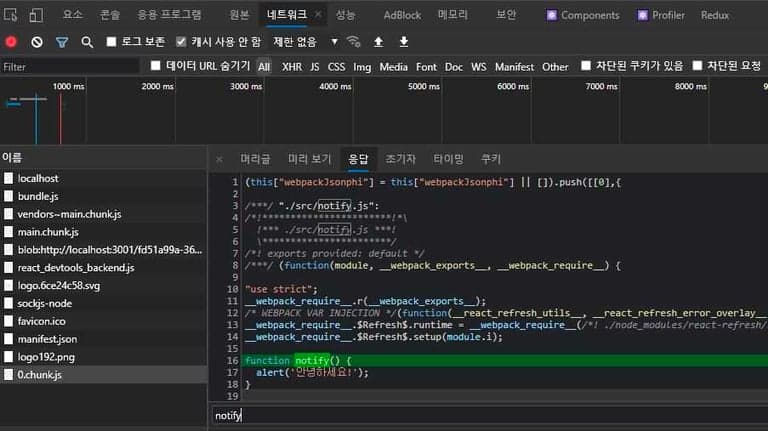
Task: Click the export HAR download arrow
Action: 404,42
